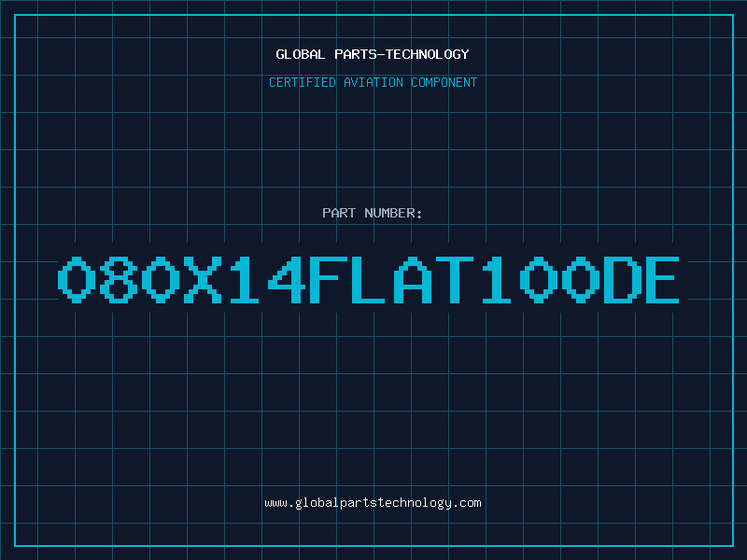Click the word PART in the label
This screenshot has height=560, width=747.
[x=339, y=213]
